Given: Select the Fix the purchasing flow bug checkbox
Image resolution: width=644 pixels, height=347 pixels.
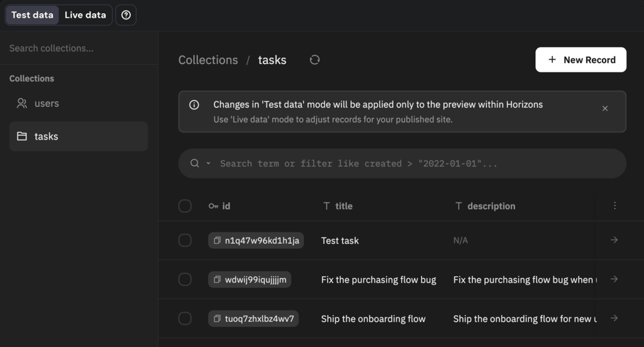Looking at the screenshot, I should (x=185, y=279).
